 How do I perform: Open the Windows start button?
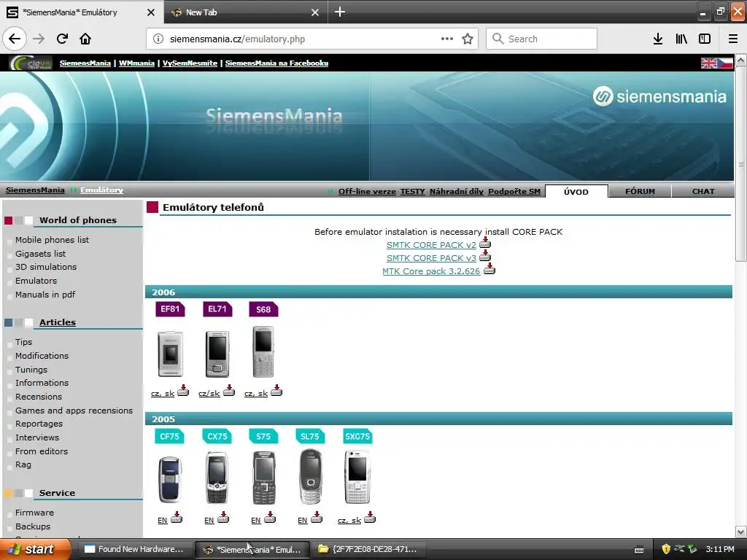click(34, 549)
